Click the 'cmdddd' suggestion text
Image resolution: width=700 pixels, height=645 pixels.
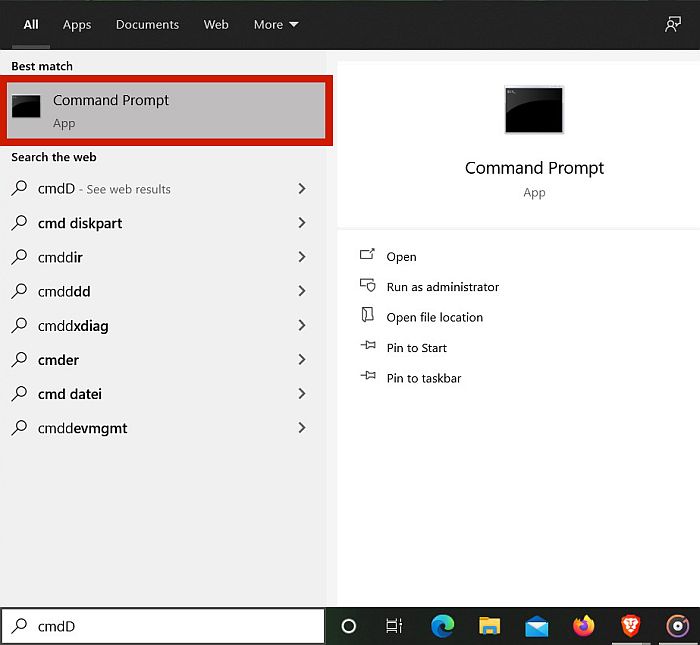tap(64, 291)
